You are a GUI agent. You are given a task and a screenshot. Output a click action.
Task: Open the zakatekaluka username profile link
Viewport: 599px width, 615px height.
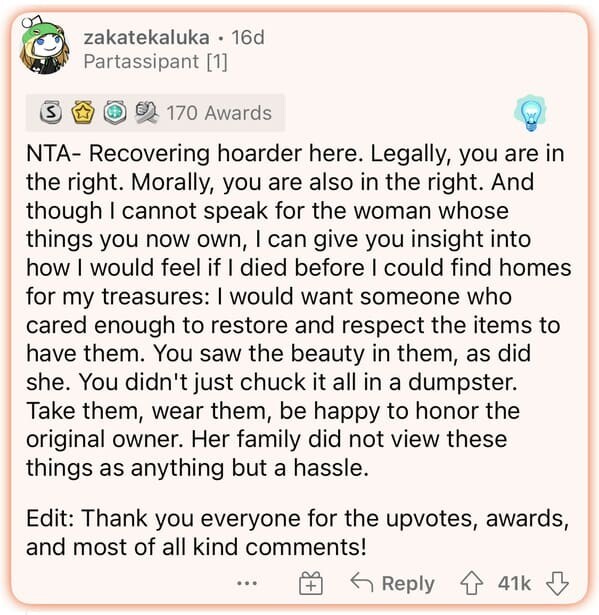pos(146,38)
